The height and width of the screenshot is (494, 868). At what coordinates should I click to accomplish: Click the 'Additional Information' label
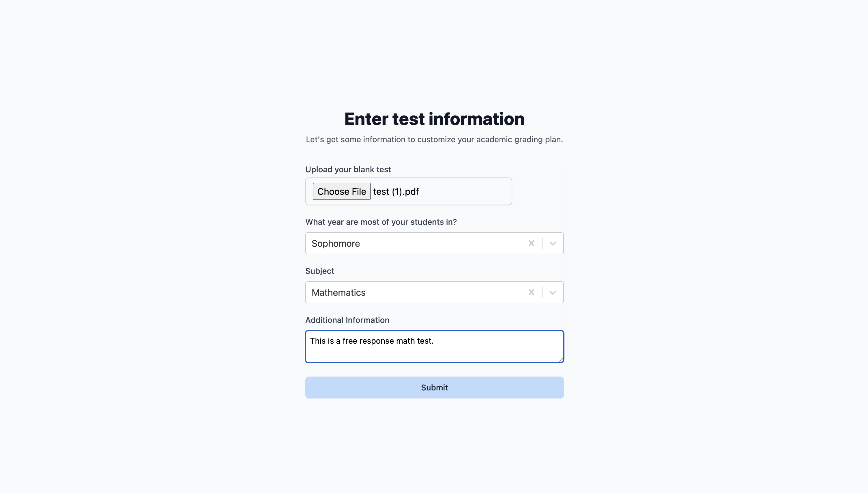tap(347, 320)
